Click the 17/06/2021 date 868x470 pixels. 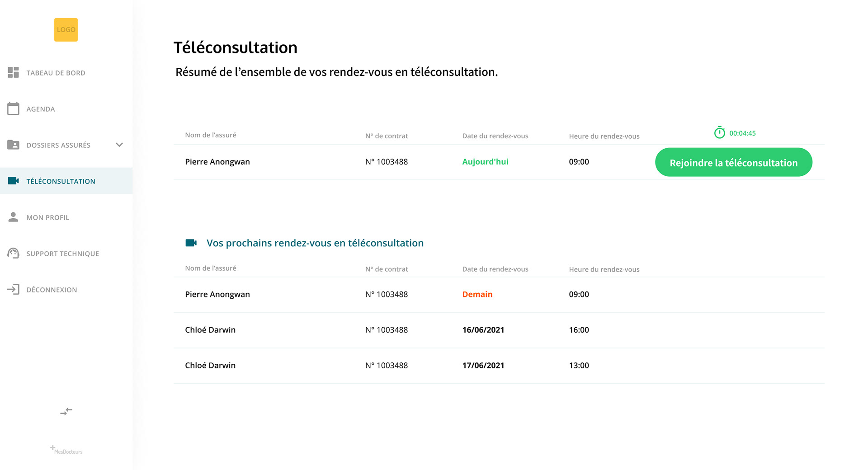pyautogui.click(x=483, y=365)
